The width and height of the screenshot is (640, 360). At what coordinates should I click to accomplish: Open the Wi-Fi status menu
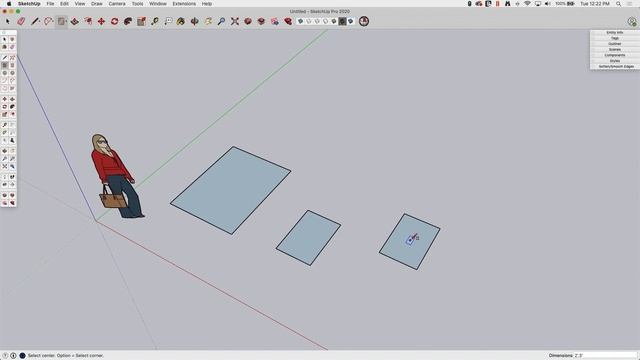click(527, 4)
